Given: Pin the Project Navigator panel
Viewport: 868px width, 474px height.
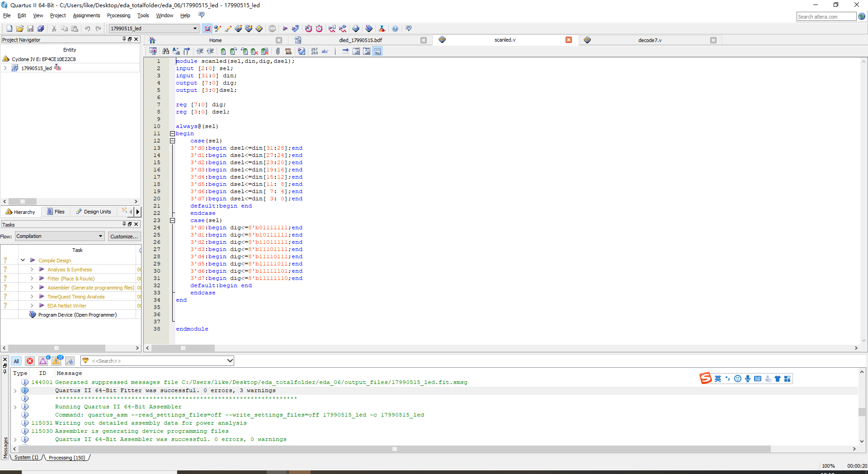Looking at the screenshot, I should point(124,39).
